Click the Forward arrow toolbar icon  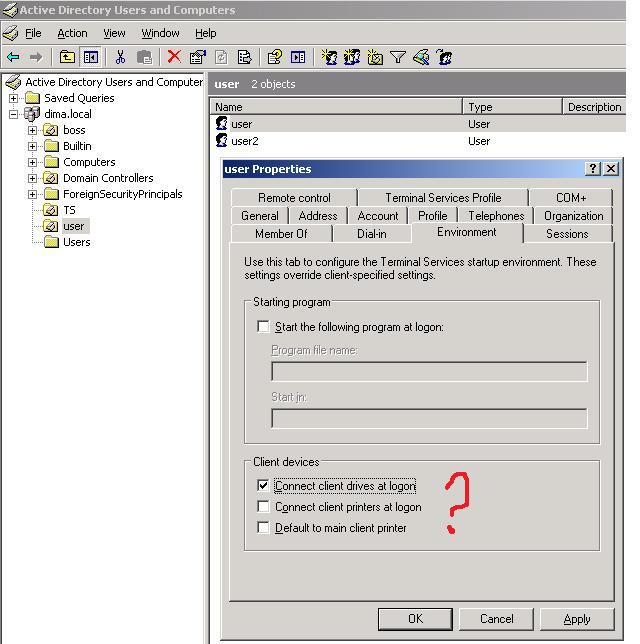[36, 57]
